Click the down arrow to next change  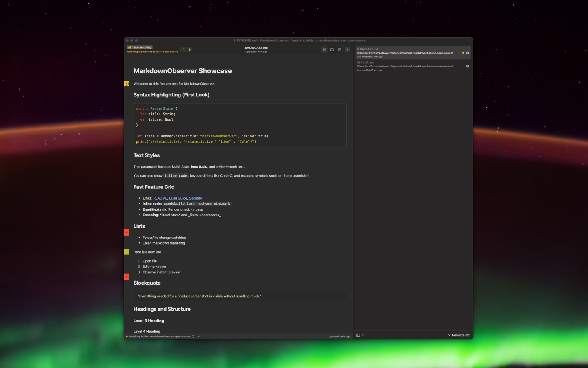point(189,49)
